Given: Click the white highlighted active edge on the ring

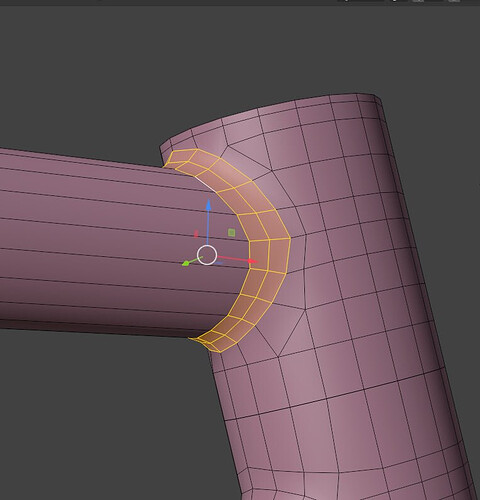Looking at the screenshot, I should [x=205, y=183].
